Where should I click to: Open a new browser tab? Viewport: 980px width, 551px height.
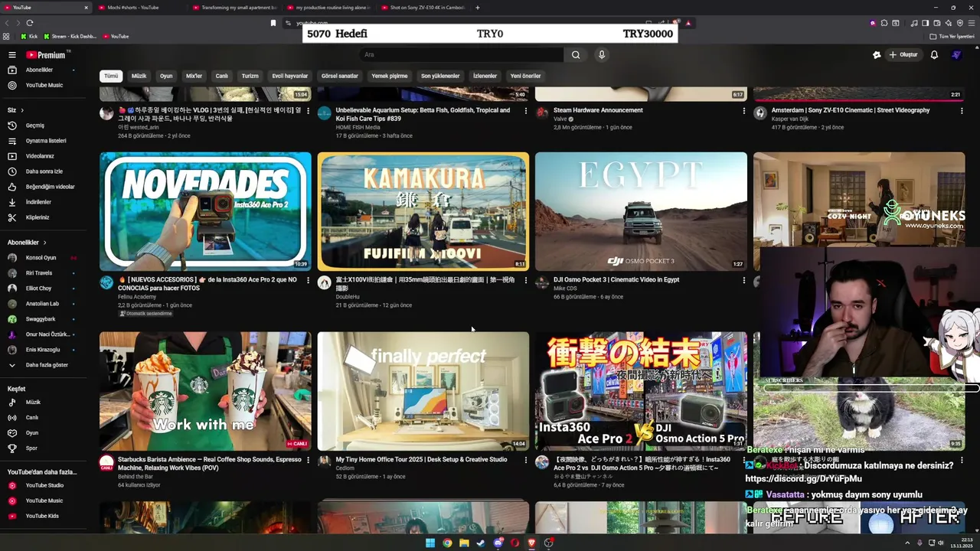[478, 8]
